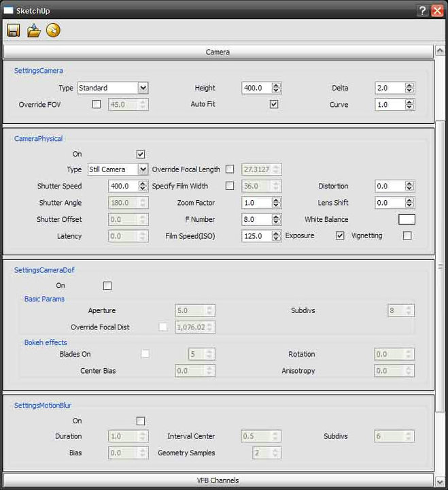448x490 pixels.
Task: Click the Delta spinner arrows
Action: point(409,88)
